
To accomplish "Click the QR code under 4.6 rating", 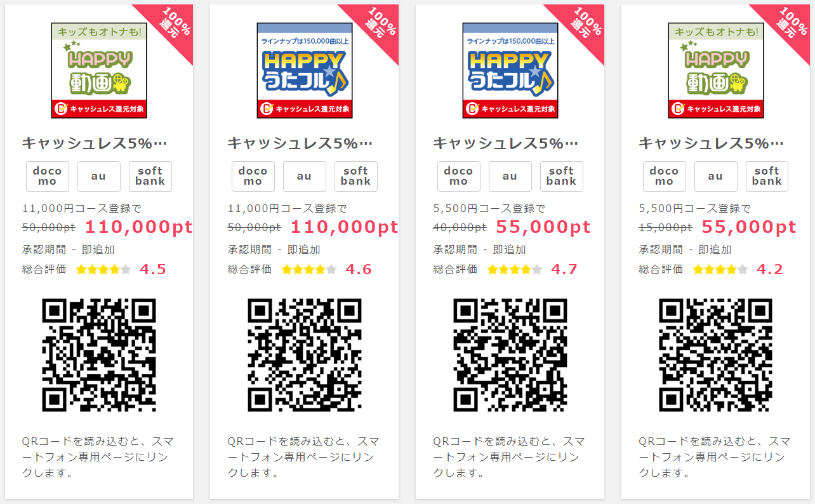I will [305, 355].
